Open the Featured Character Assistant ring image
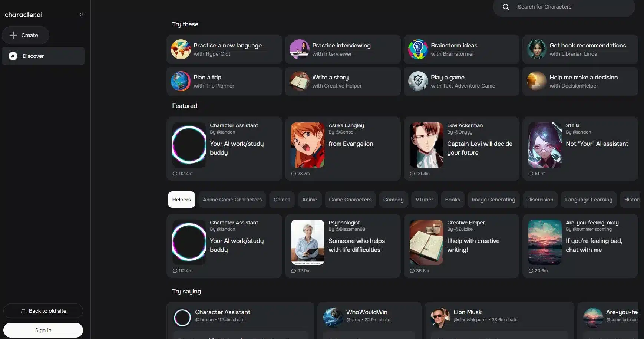The image size is (644, 339). coord(189,145)
